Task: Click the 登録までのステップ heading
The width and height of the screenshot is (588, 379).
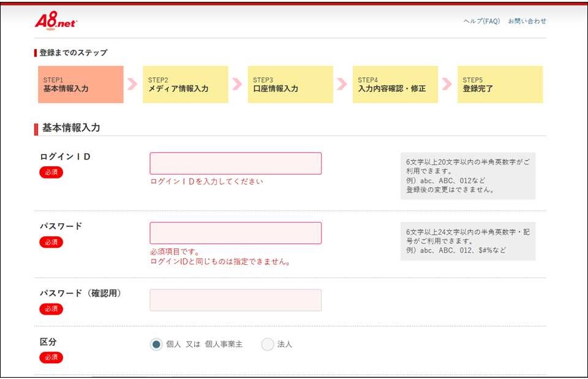Action: tap(73, 53)
